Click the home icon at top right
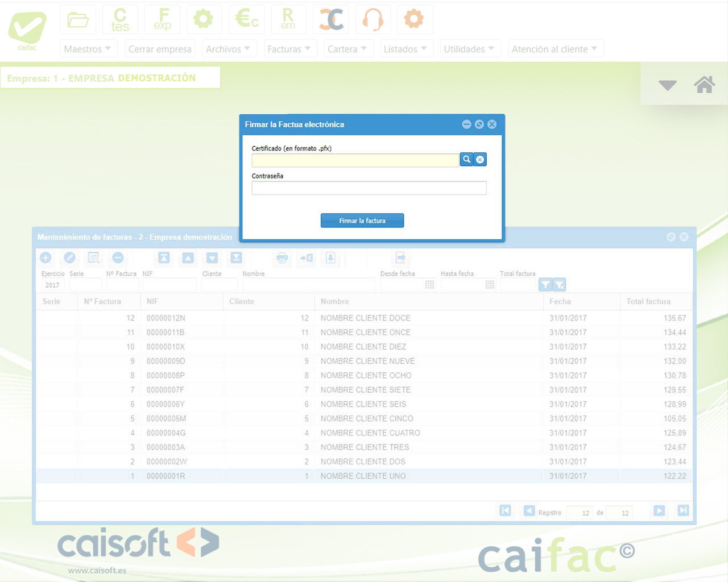Image resolution: width=728 pixels, height=582 pixels. 704,85
